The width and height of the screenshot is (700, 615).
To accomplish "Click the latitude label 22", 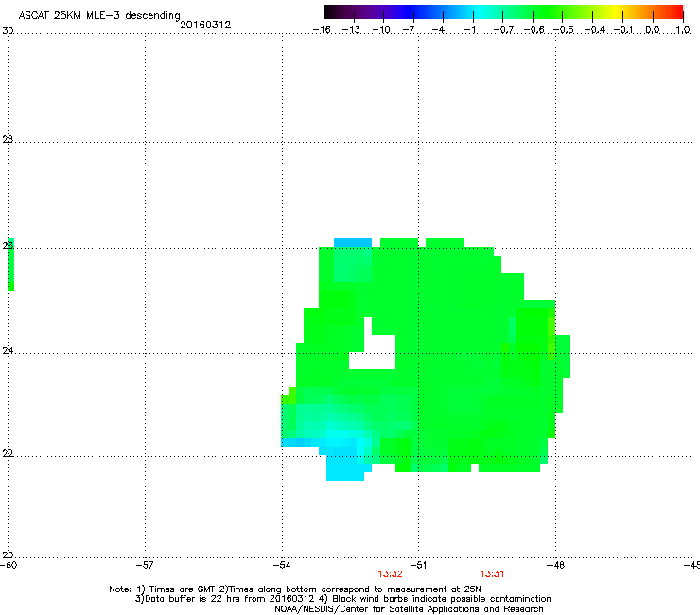I will [8, 454].
